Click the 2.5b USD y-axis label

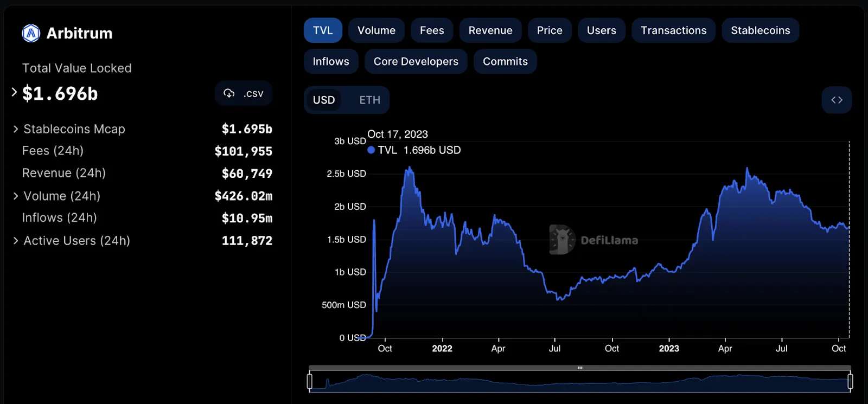(x=346, y=174)
